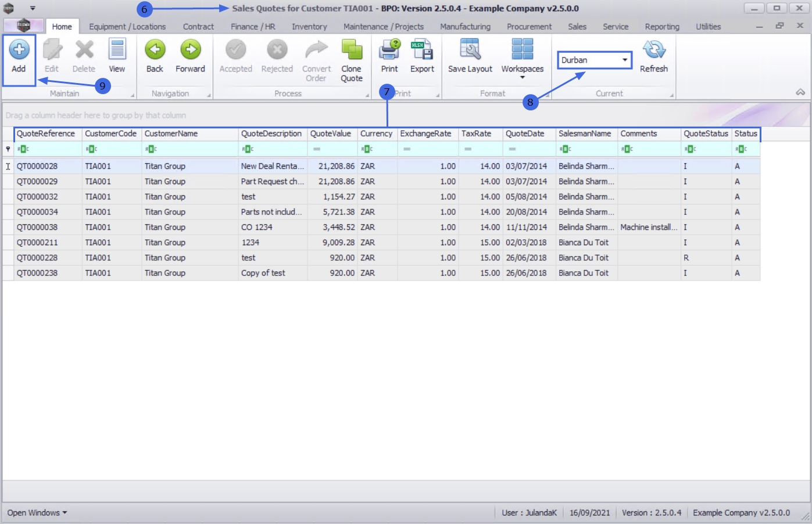The width and height of the screenshot is (812, 524).
Task: Click the 'Machine install...' comment cell
Action: 649,227
